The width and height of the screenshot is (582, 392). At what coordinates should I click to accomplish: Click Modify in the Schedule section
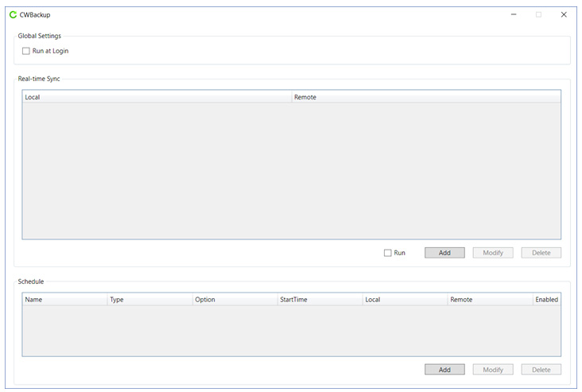click(493, 370)
